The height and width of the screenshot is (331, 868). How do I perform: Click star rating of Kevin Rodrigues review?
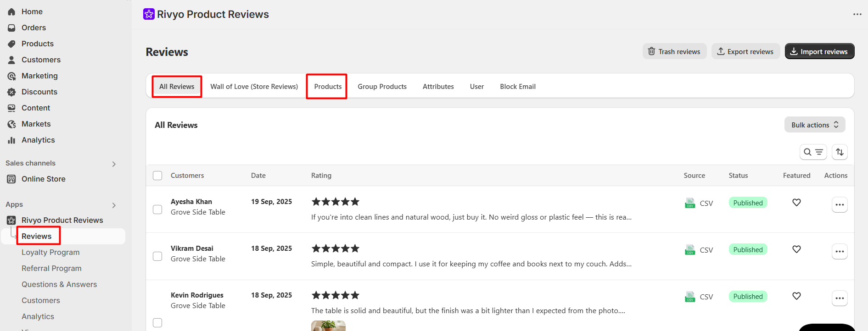tap(336, 295)
